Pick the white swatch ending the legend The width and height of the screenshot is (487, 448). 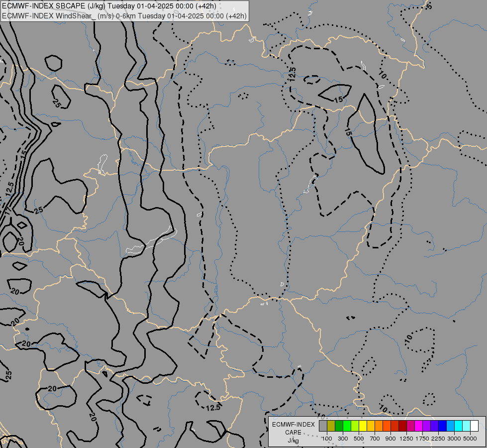(474, 426)
